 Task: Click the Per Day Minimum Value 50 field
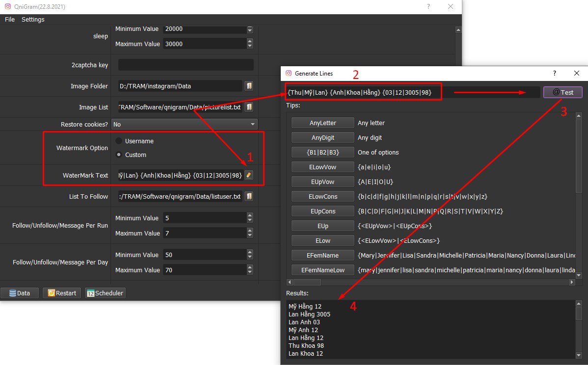(x=205, y=255)
